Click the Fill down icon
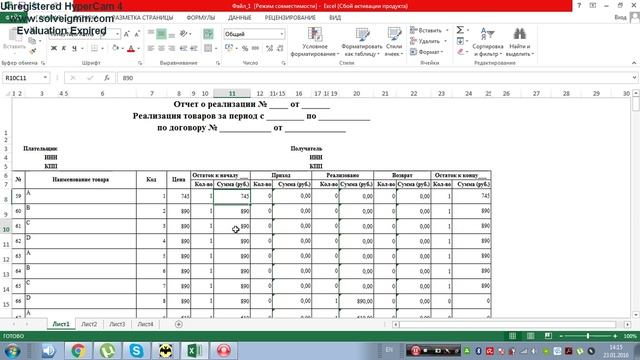 pyautogui.click(x=460, y=41)
